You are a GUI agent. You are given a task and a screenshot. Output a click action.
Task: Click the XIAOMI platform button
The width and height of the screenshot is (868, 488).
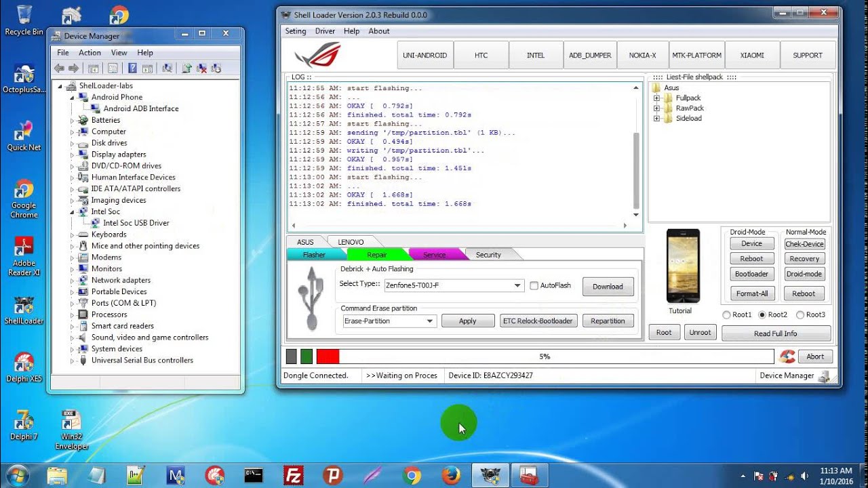752,56
